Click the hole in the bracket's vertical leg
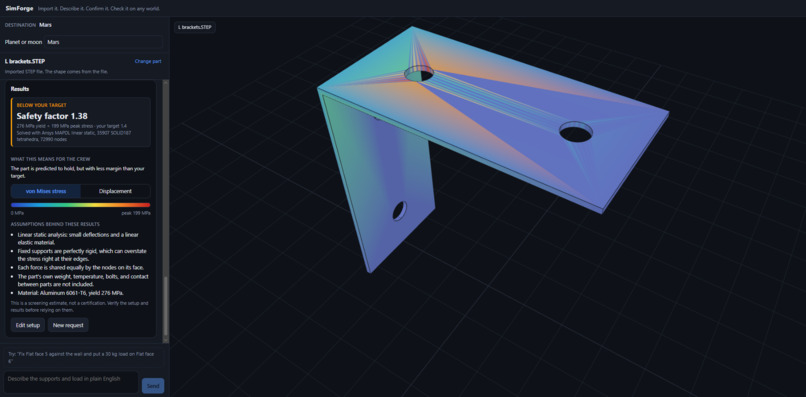This screenshot has width=806, height=397. (399, 211)
